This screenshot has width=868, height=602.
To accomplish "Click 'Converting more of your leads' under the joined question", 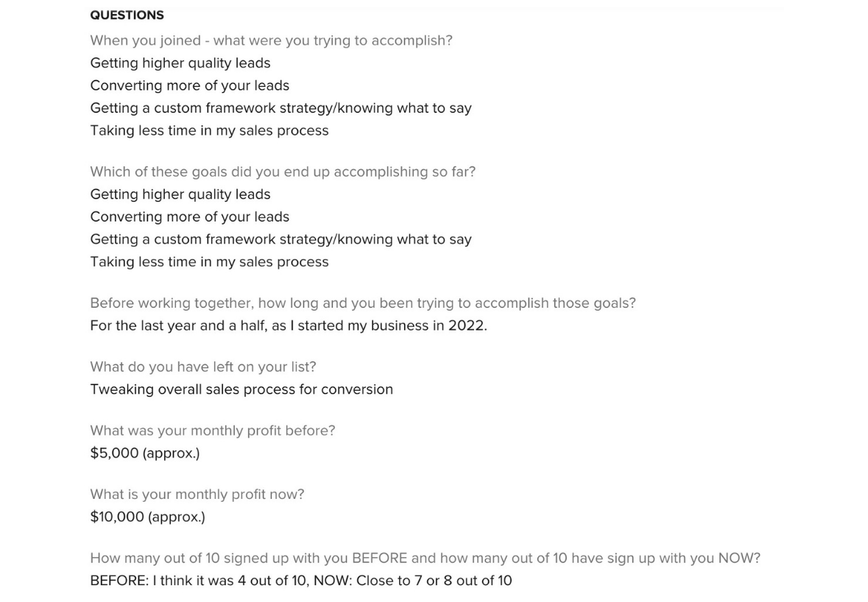I will pos(190,86).
